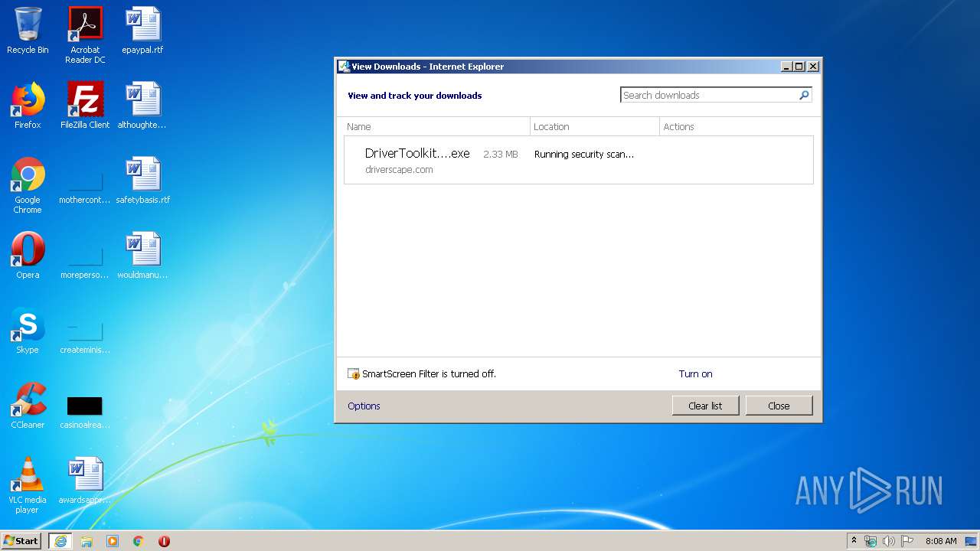Open the Recycle Bin desktop icon

coord(28,31)
